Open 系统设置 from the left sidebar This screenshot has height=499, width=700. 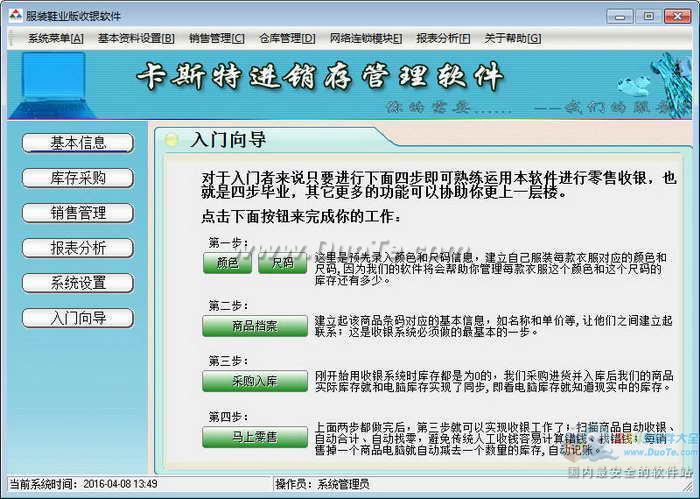pos(78,283)
